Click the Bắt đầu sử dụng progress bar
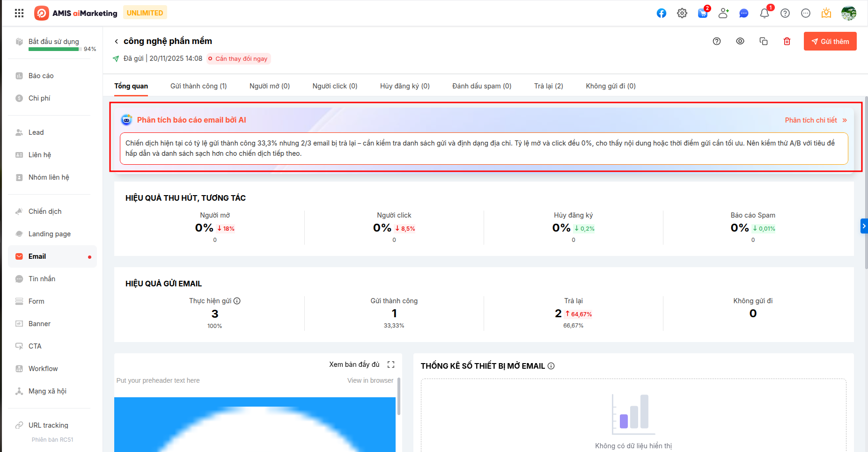This screenshot has height=452, width=868. [x=54, y=49]
